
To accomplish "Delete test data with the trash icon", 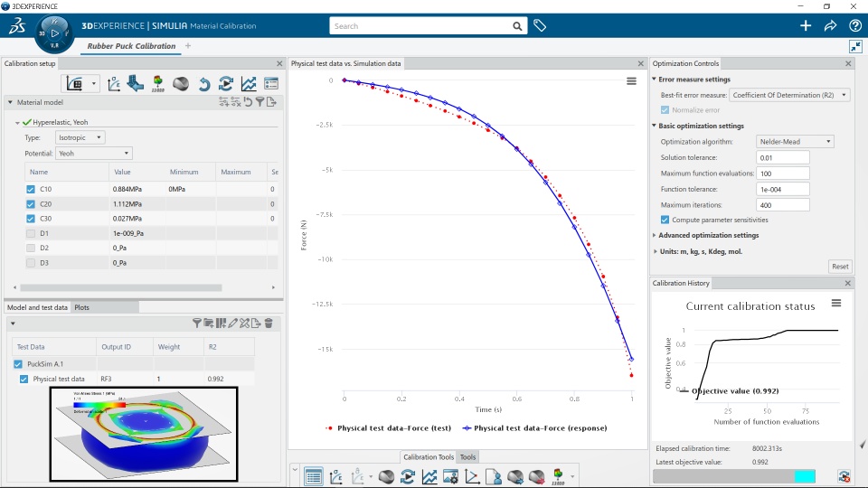I will [269, 324].
